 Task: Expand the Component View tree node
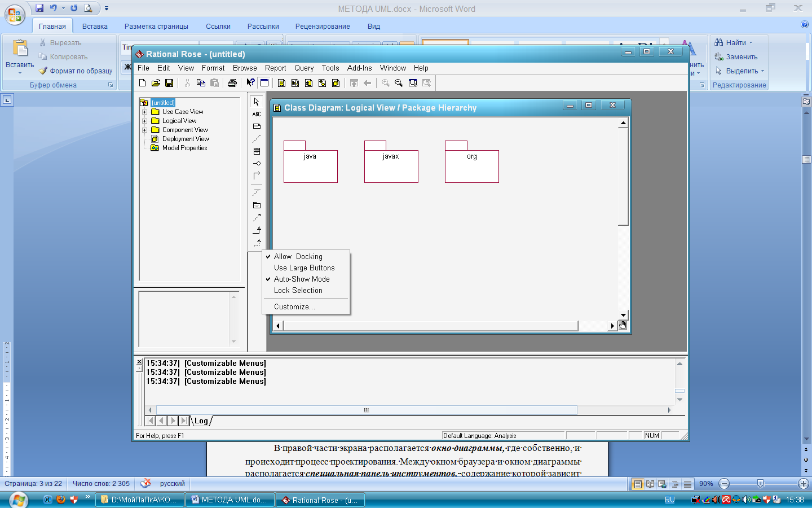pyautogui.click(x=144, y=130)
